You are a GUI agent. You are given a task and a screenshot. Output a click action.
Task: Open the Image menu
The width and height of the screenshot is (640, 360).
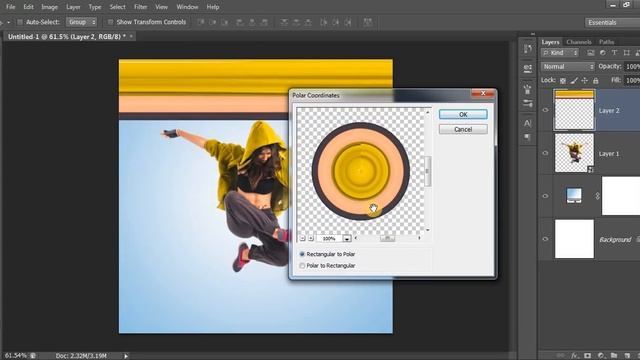[49, 7]
